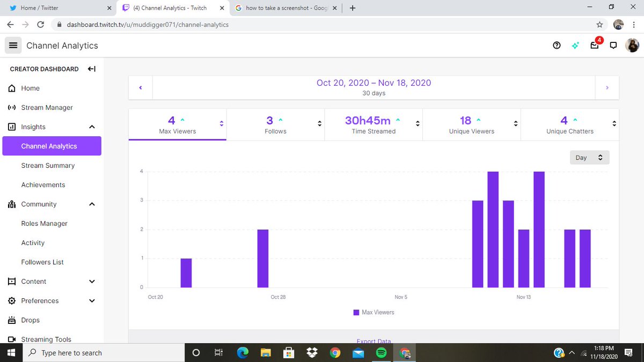Viewport: 644px width, 362px height.
Task: Open a new Chrome tab
Action: 353,8
